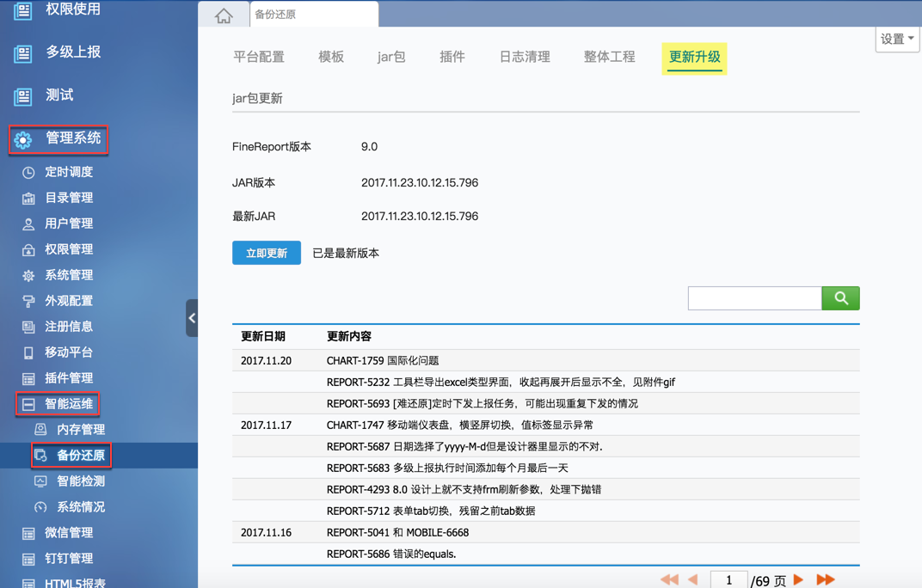
Task: Click the 更新日期 column header
Action: (263, 336)
